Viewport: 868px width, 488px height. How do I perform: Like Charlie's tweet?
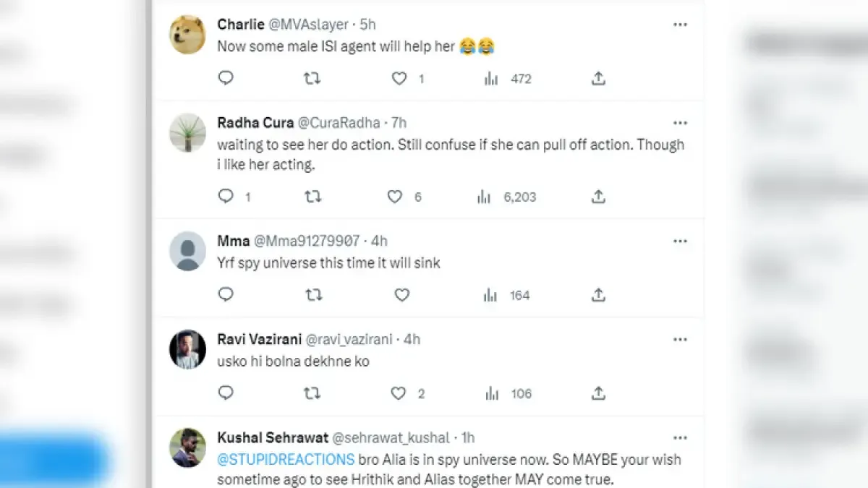[399, 78]
